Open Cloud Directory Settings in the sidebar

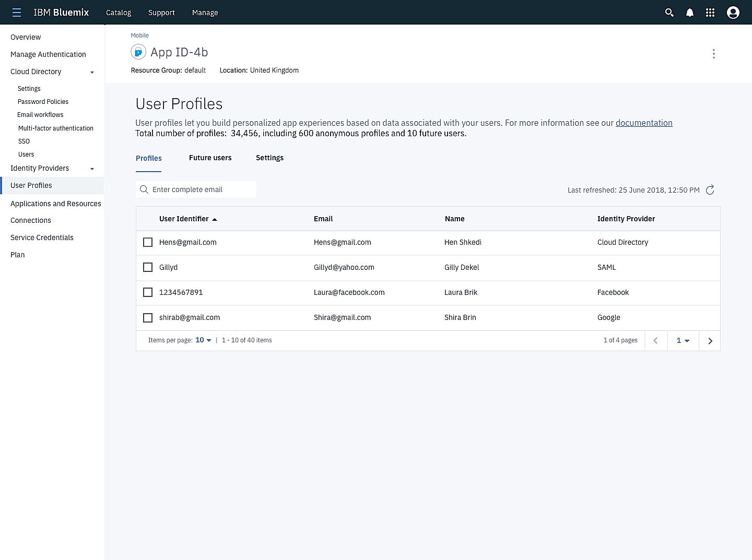(x=29, y=89)
